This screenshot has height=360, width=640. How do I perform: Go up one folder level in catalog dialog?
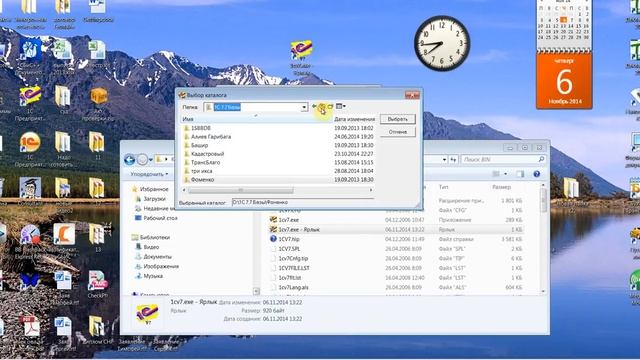tap(322, 107)
